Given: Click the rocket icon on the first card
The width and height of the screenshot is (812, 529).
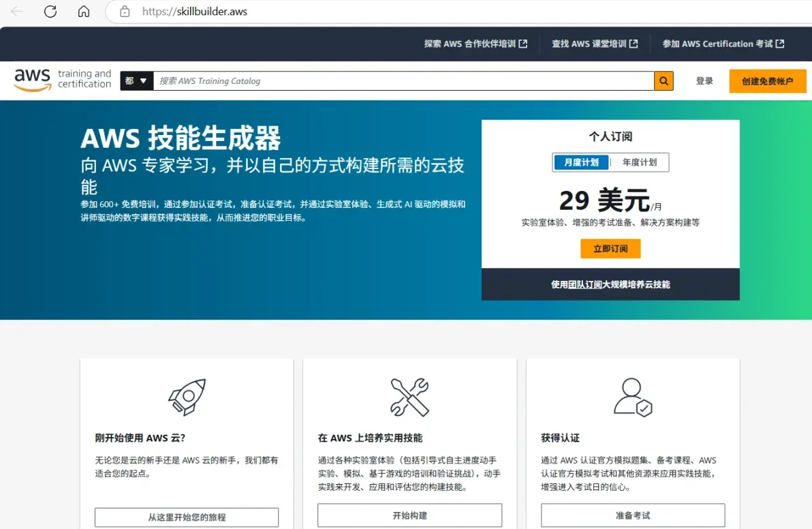Looking at the screenshot, I should pyautogui.click(x=187, y=397).
